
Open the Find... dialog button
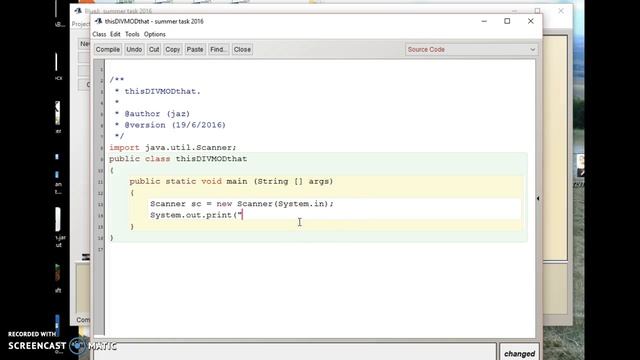[x=218, y=49]
